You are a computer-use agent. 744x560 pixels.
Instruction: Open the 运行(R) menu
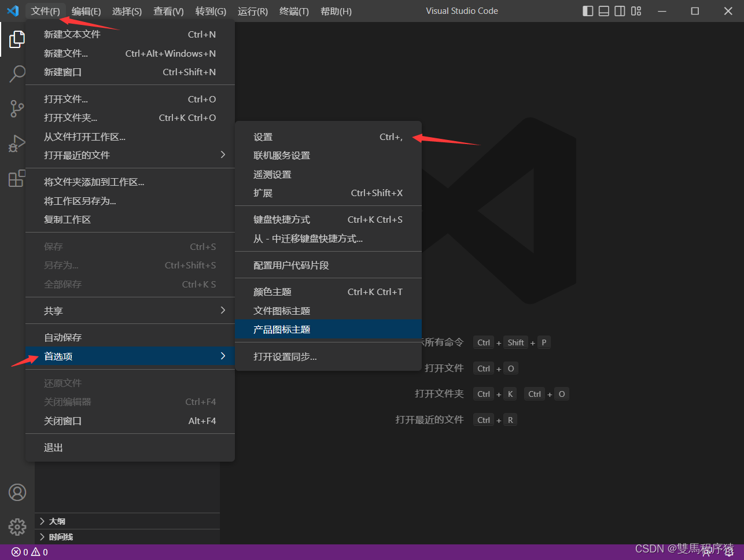click(x=253, y=11)
